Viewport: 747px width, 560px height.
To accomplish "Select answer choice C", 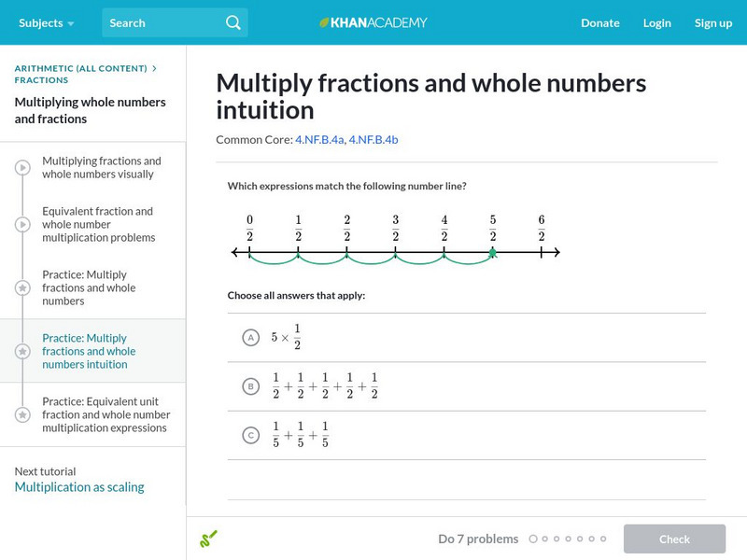I will (x=250, y=435).
